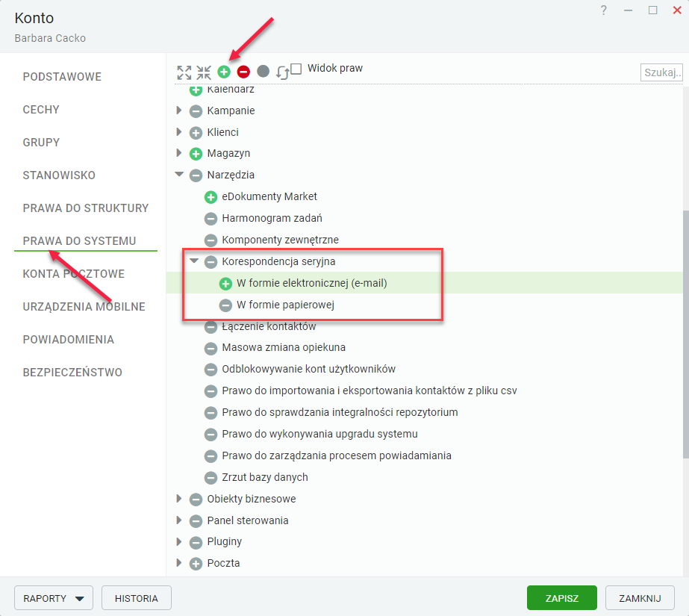The width and height of the screenshot is (689, 616).
Task: Click the minus icon next to Narzędzia
Action: [x=196, y=175]
